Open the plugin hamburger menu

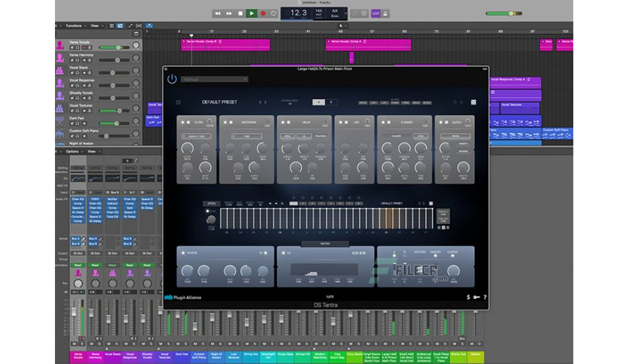tap(178, 102)
